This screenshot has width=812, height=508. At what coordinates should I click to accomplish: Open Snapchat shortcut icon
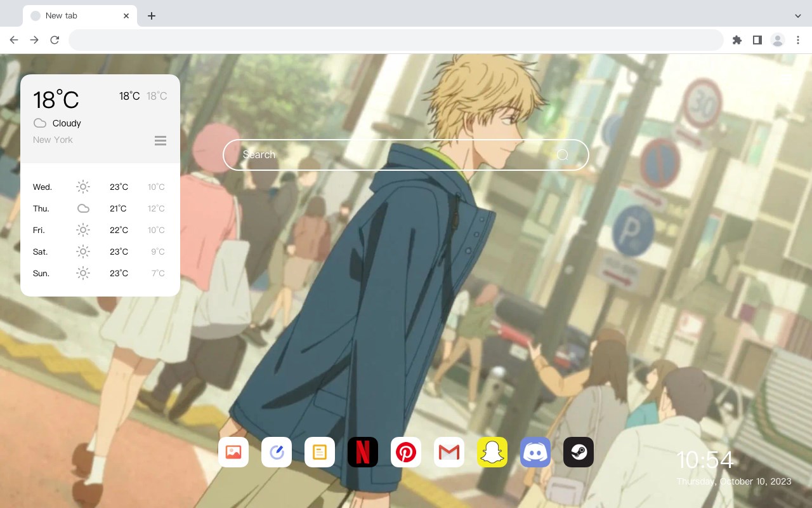point(492,452)
